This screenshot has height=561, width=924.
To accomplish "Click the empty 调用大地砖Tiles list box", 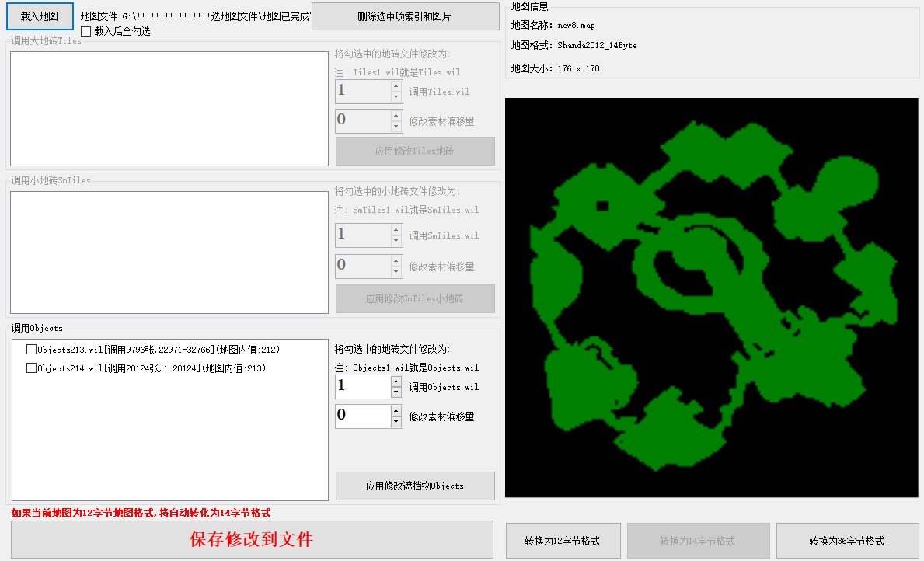I will (169, 109).
